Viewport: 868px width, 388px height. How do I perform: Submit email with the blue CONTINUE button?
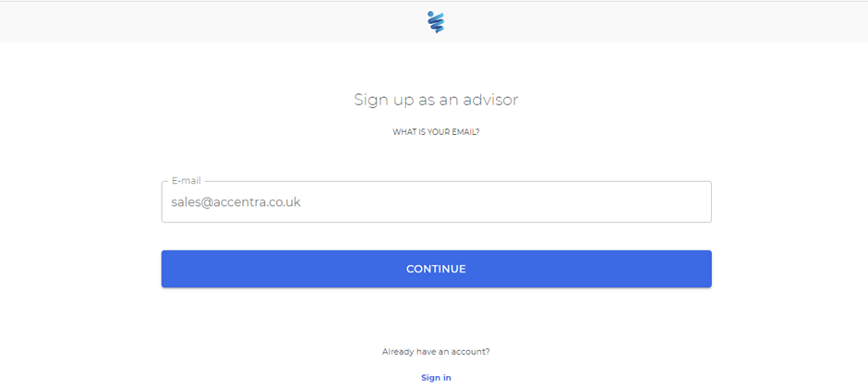[436, 269]
